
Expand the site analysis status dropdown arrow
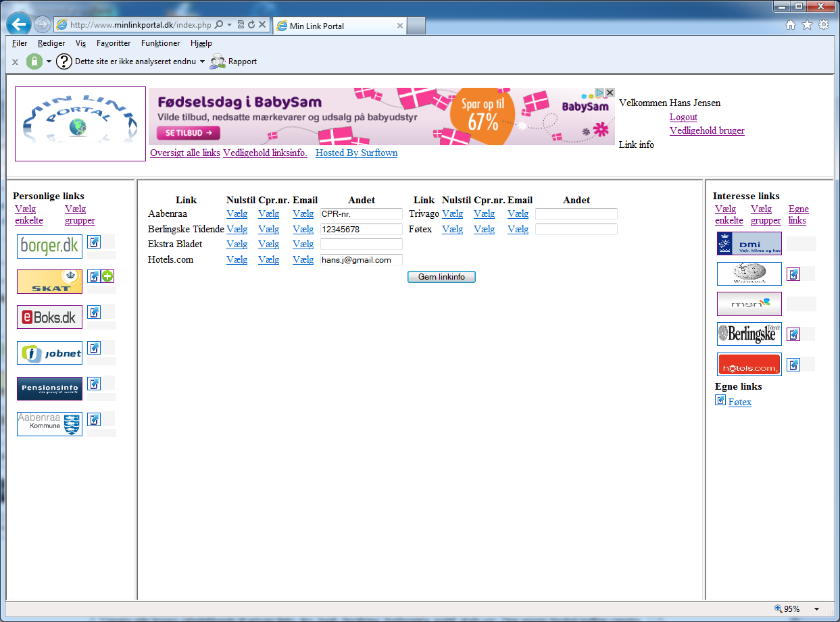[202, 61]
